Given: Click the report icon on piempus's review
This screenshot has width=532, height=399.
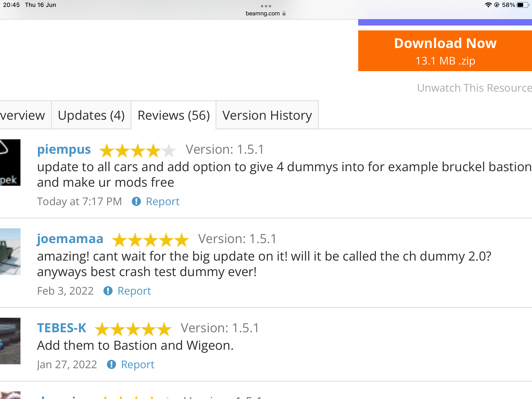Looking at the screenshot, I should click(x=136, y=201).
